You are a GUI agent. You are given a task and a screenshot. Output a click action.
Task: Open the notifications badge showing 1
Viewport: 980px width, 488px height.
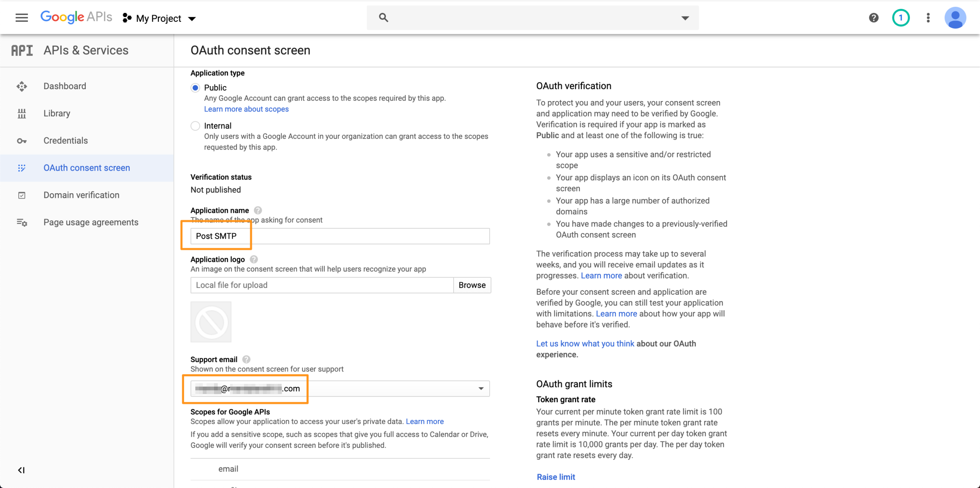(x=901, y=18)
